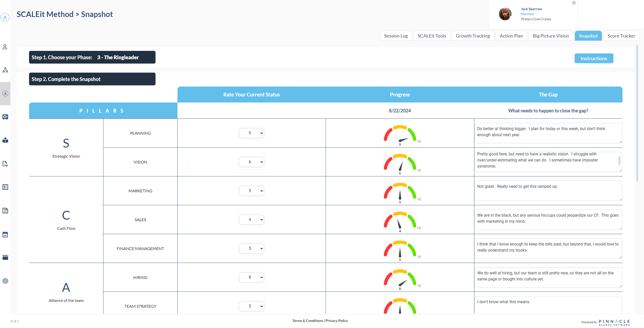Open the organization chart sidebar icon

5,70
